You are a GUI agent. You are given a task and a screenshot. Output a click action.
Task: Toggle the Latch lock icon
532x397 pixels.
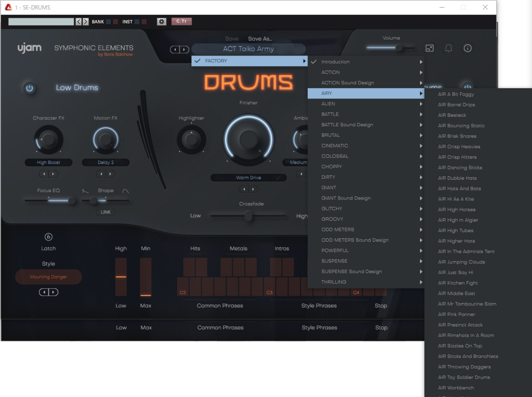(48, 237)
